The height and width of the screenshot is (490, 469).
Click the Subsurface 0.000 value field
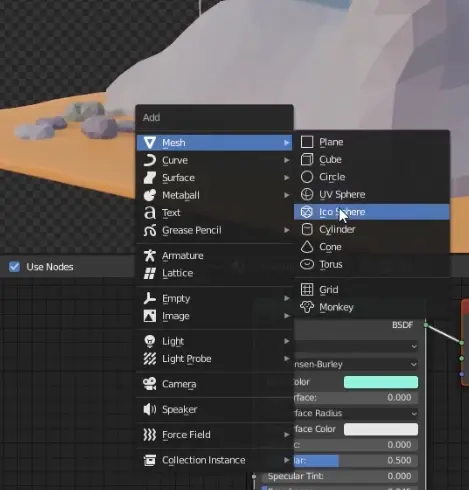tap(356, 398)
